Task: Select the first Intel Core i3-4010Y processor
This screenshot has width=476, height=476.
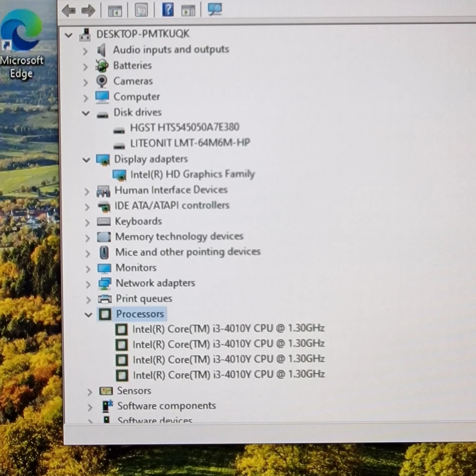Action: (x=229, y=328)
